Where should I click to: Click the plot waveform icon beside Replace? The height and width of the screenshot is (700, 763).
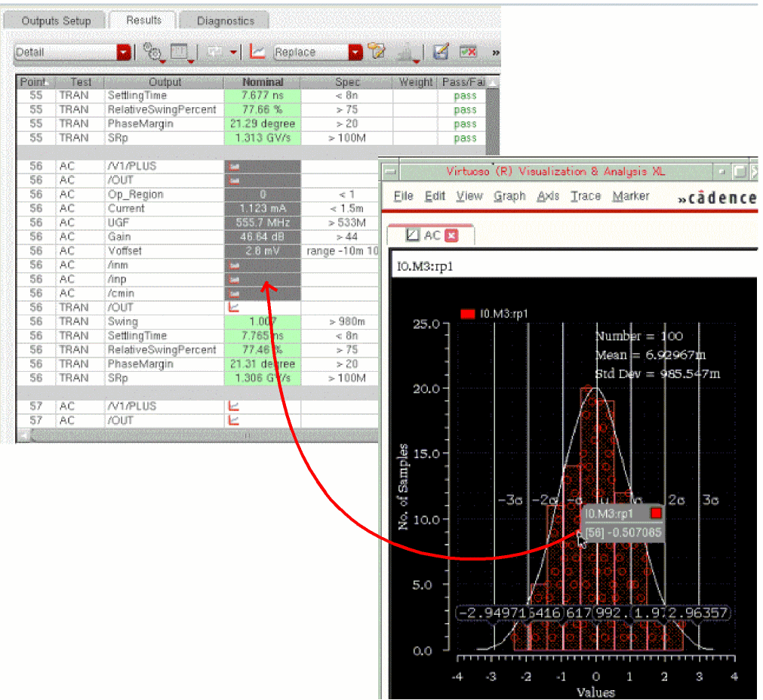257,52
